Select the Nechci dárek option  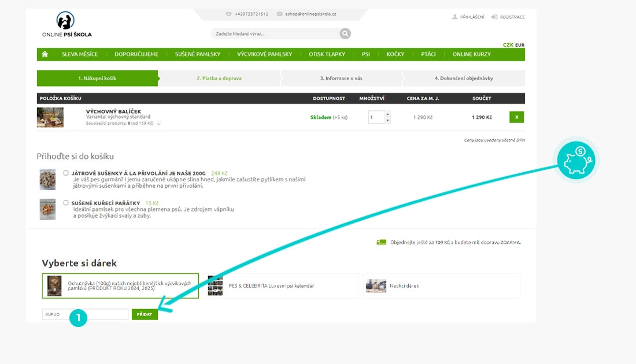point(442,286)
